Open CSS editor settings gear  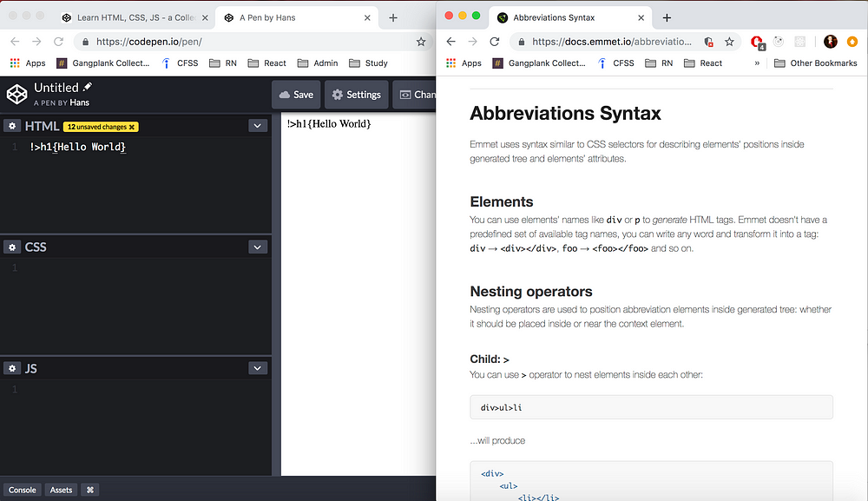click(11, 247)
